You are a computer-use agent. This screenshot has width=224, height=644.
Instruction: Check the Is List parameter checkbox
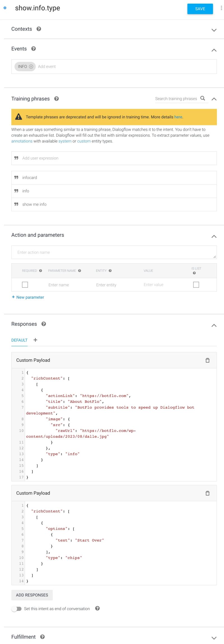196,285
